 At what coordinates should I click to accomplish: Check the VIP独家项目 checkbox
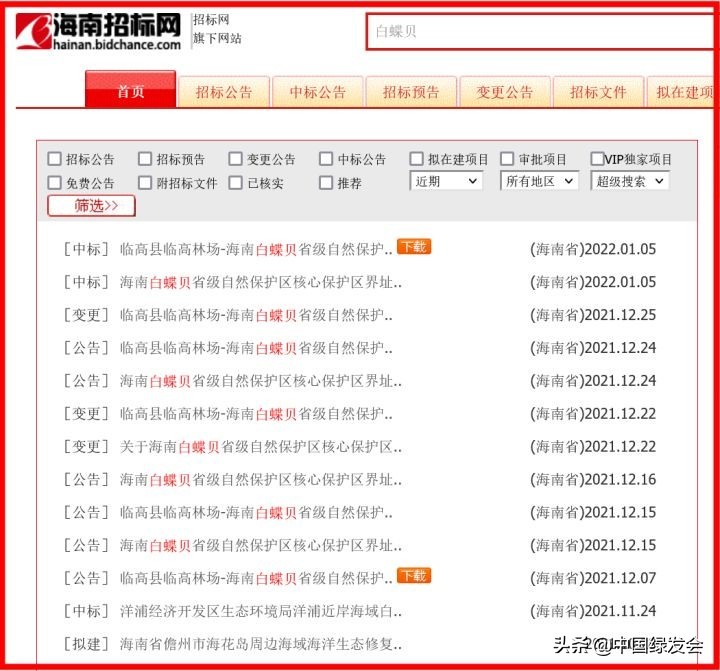597,159
